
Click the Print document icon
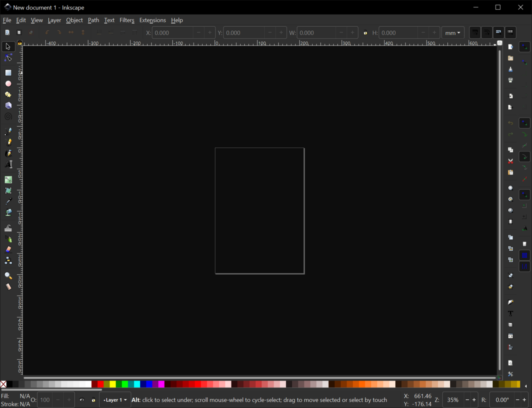pyautogui.click(x=510, y=81)
